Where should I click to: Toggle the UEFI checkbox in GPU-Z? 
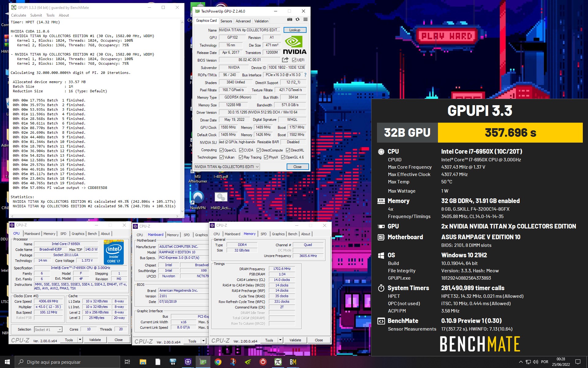(x=294, y=60)
